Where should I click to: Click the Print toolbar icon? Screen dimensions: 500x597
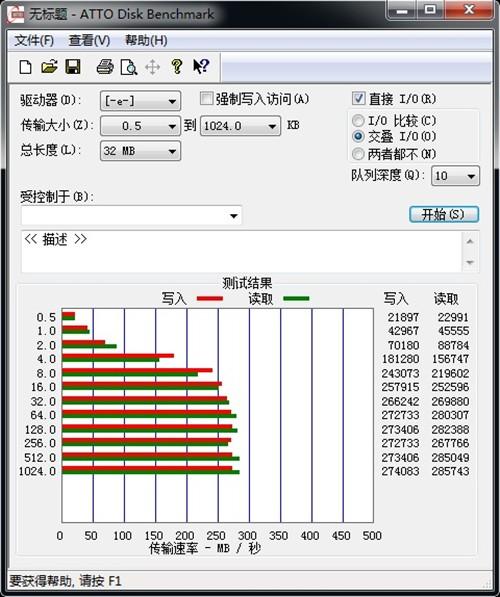click(x=105, y=67)
